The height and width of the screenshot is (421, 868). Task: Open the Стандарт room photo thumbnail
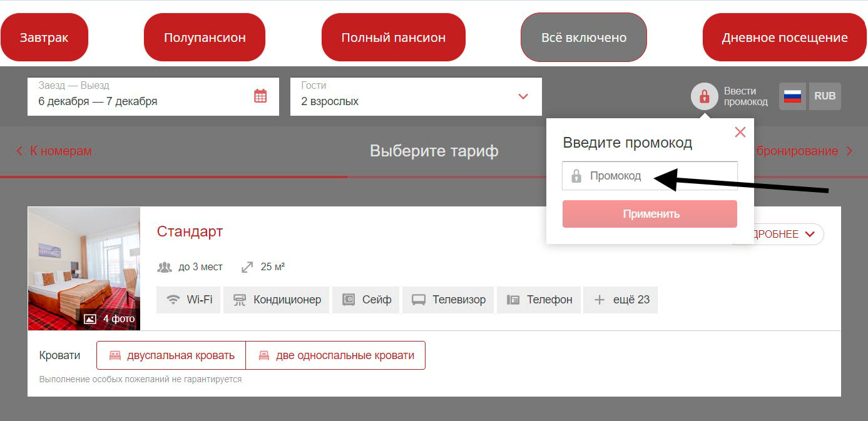pyautogui.click(x=84, y=269)
